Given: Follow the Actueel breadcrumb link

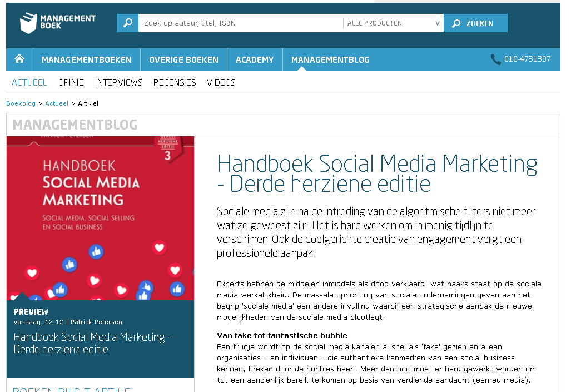Looking at the screenshot, I should (x=57, y=103).
